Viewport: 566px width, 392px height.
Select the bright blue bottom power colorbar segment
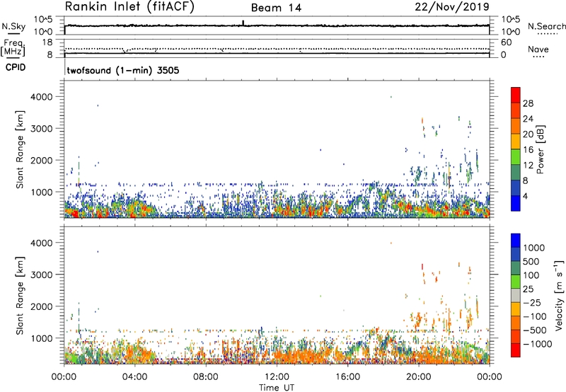point(516,203)
